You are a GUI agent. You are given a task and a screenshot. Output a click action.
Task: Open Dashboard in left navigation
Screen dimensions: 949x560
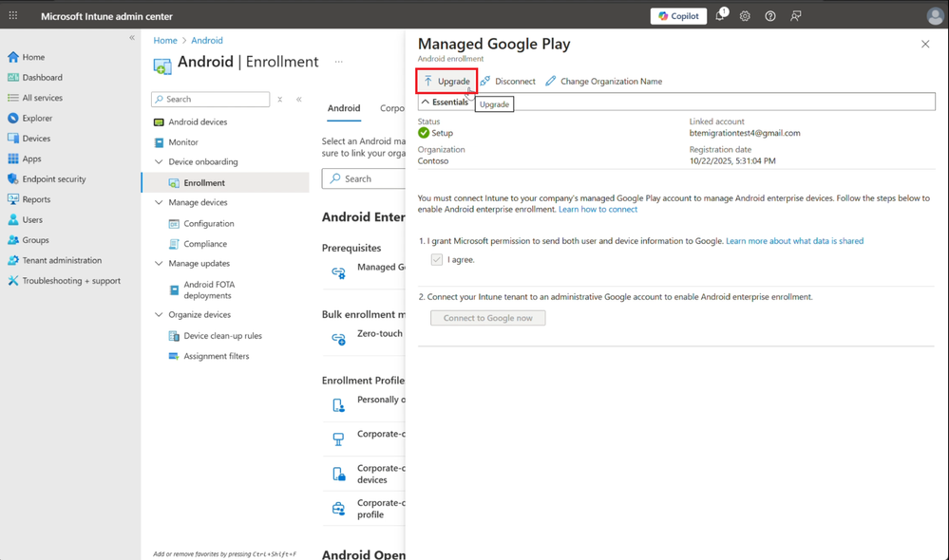(35, 78)
